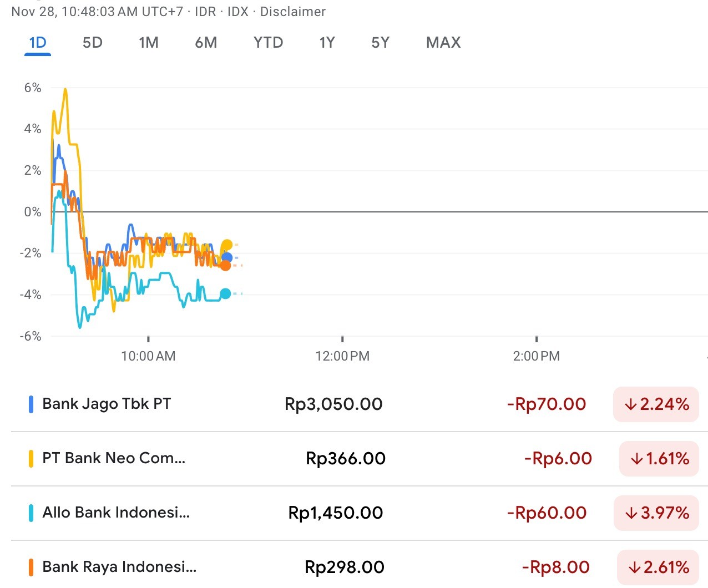Viewport: 708px width, 588px height.
Task: Click the 2.61% down change badge
Action: pos(658,567)
